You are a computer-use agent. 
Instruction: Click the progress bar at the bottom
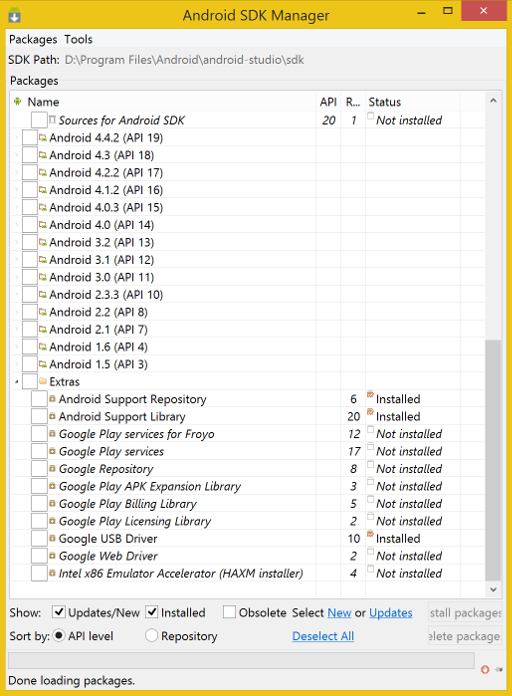[x=241, y=660]
